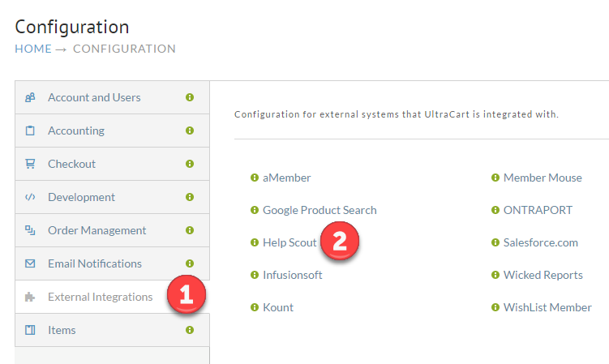Open the Help Scout integration link

click(289, 242)
